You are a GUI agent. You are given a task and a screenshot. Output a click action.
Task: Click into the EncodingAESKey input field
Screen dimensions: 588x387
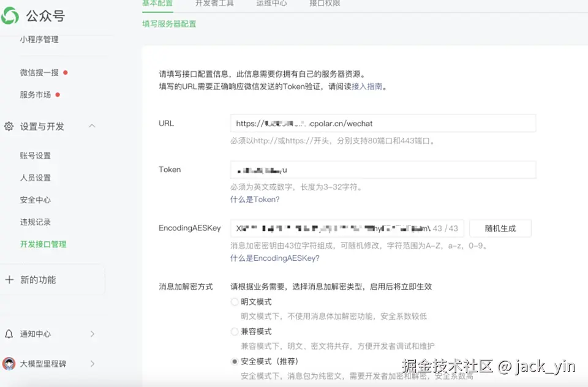point(347,228)
